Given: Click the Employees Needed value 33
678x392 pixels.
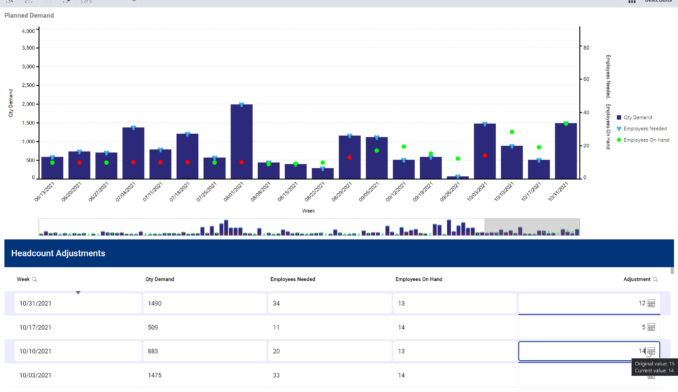Looking at the screenshot, I should (276, 375).
